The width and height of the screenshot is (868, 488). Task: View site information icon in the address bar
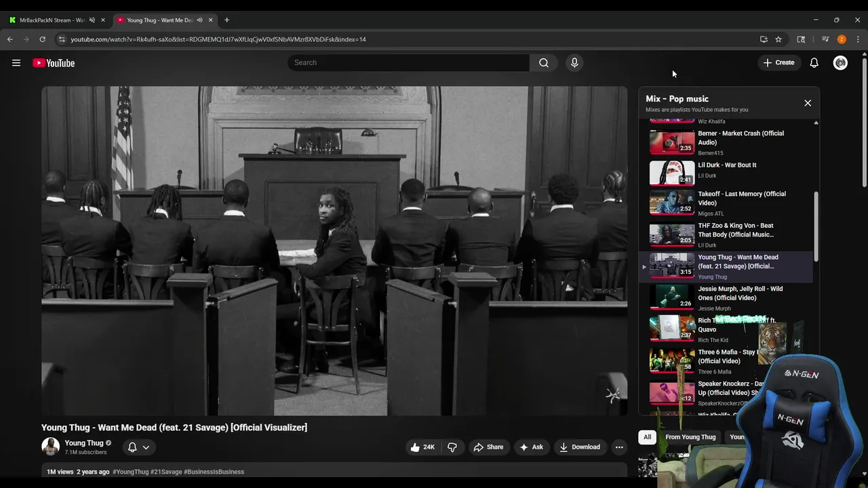(x=62, y=39)
